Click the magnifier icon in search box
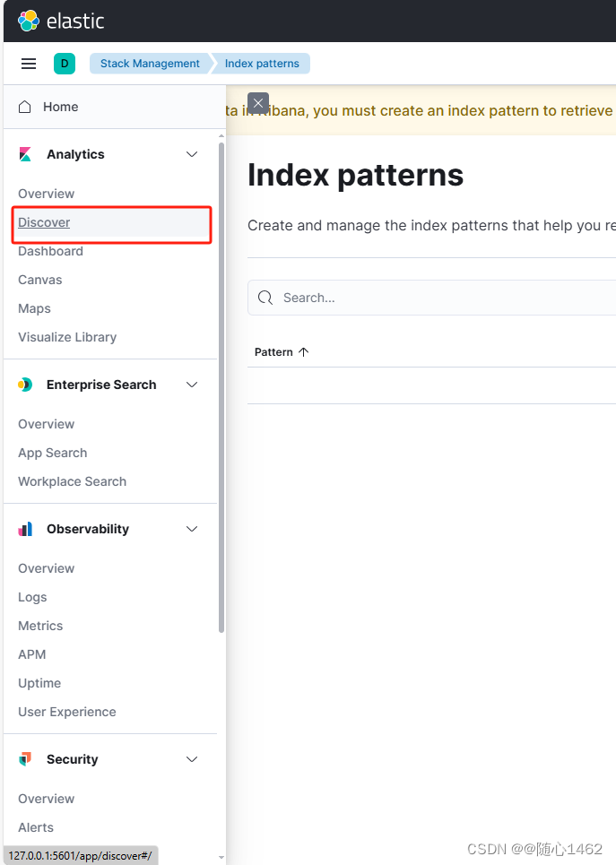 (x=265, y=298)
